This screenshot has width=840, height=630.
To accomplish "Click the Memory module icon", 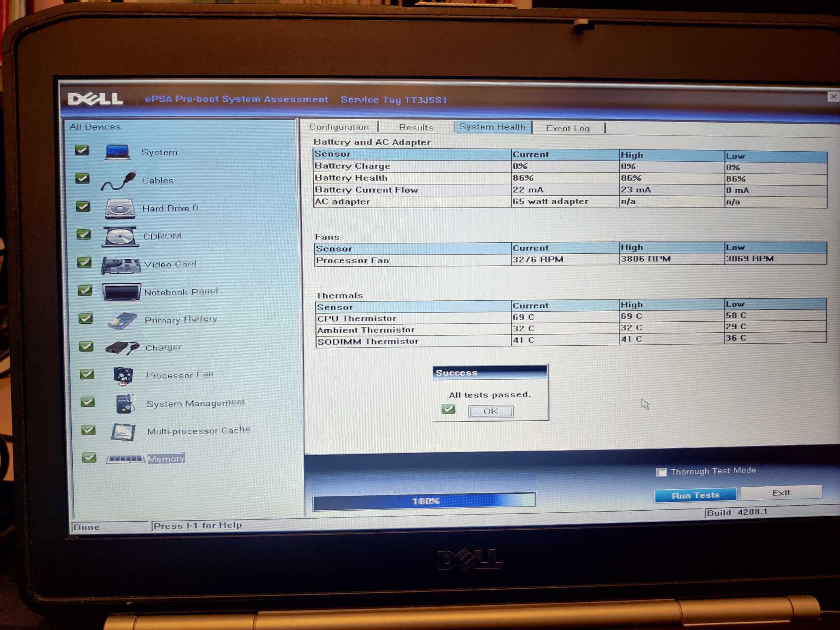I will (x=125, y=459).
